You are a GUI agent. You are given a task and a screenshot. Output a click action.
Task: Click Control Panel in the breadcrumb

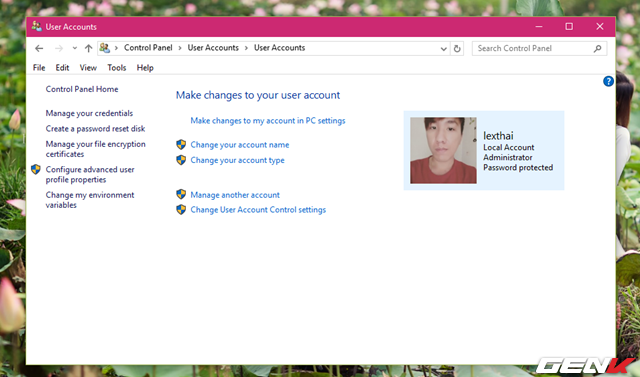click(x=148, y=48)
